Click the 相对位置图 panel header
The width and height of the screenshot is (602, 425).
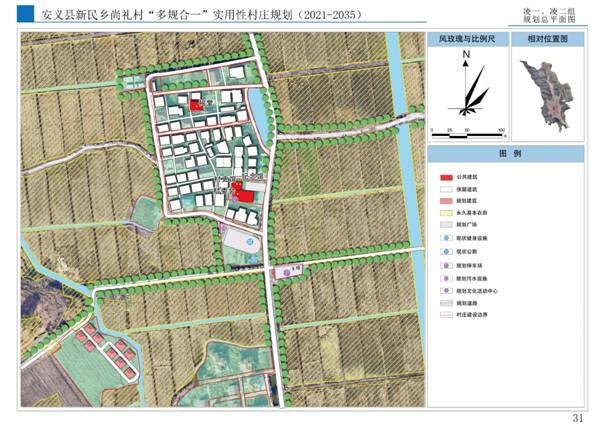point(548,39)
